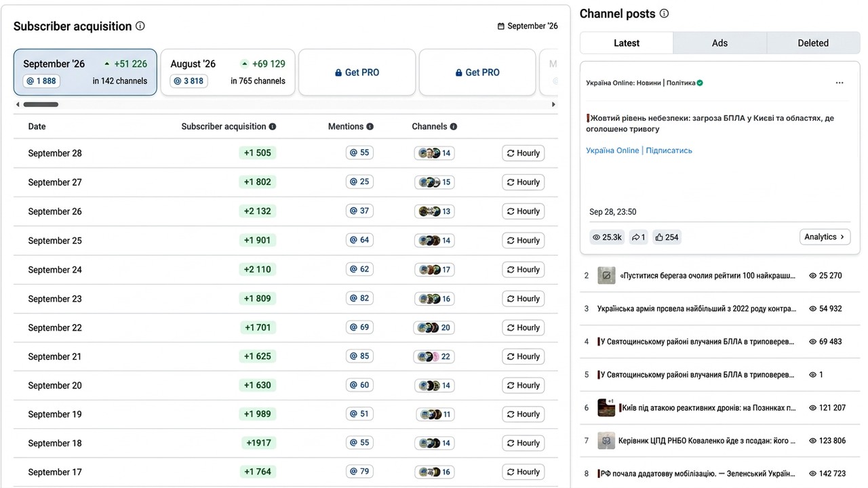Open the three-dot menu on the latest post
The height and width of the screenshot is (488, 868).
click(840, 83)
